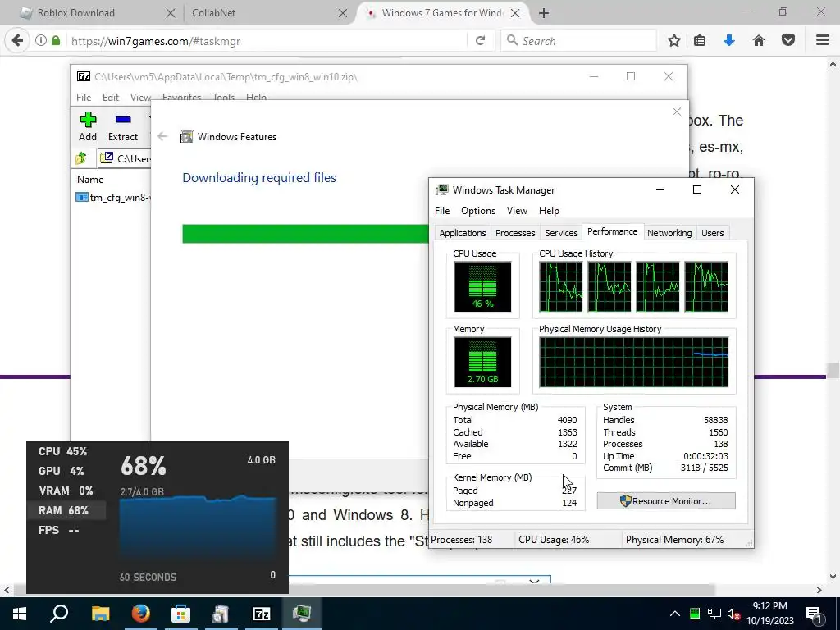
Task: Reload the win7games page
Action: coord(480,41)
